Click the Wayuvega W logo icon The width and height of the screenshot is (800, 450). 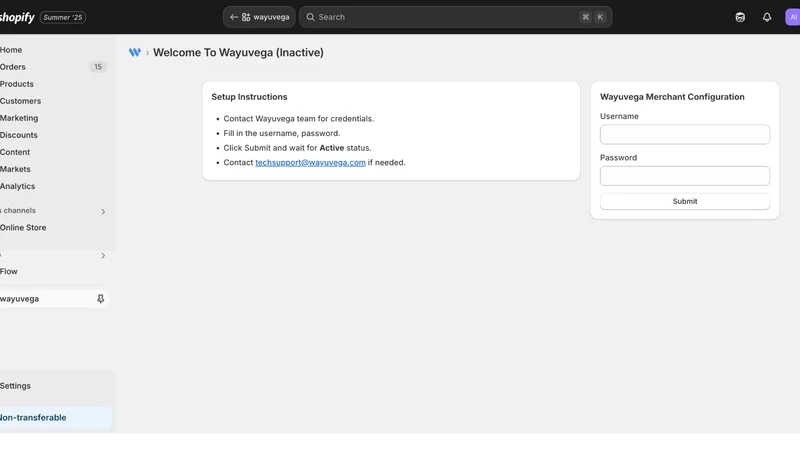pos(135,53)
